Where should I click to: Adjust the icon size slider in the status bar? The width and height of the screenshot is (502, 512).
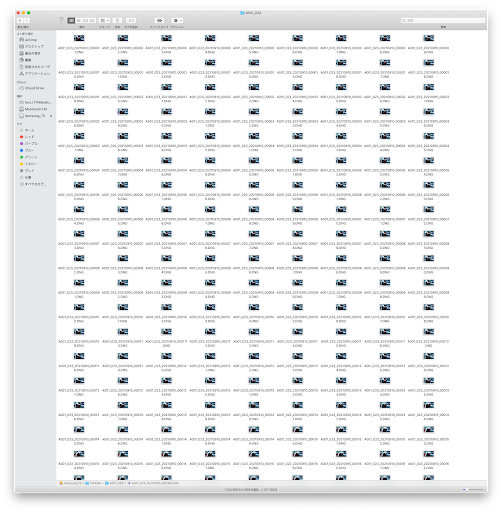pyautogui.click(x=473, y=489)
